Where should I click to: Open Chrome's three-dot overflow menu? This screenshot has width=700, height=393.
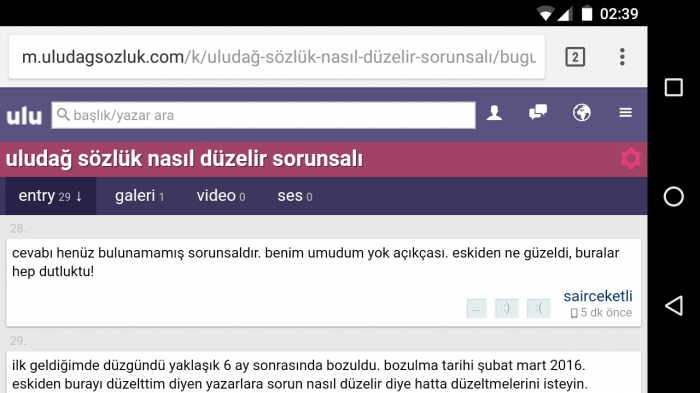(622, 57)
